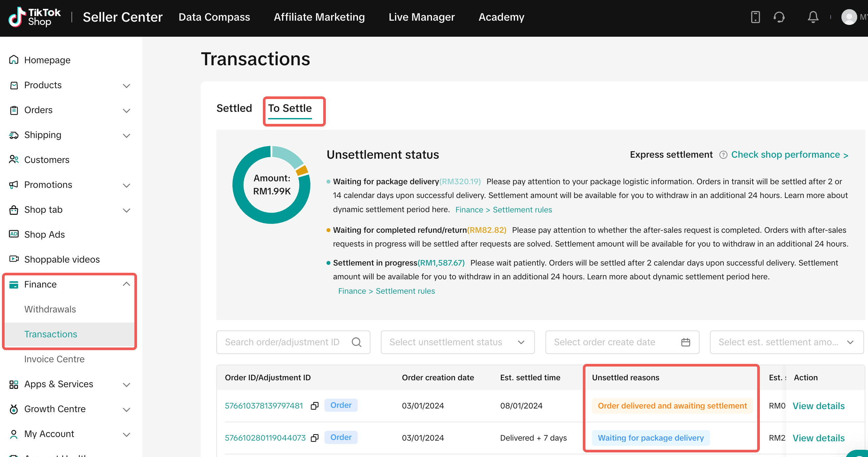Copy order ID 576610280119044073 with copy icon
The height and width of the screenshot is (457, 868).
314,438
